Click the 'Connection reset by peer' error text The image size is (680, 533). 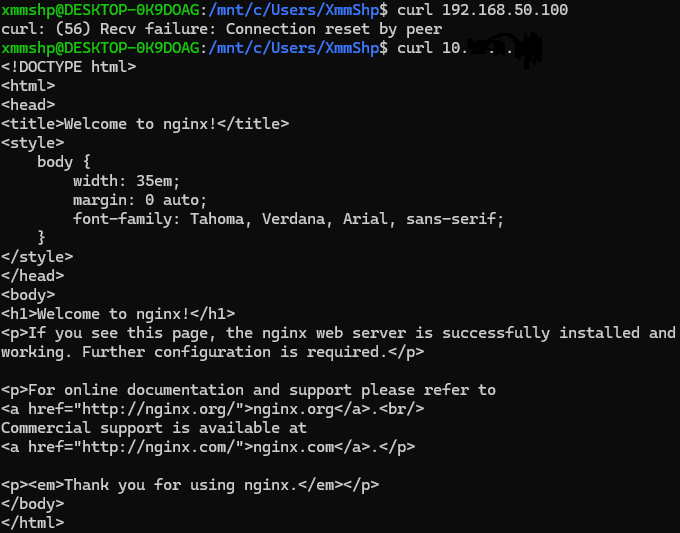332,29
